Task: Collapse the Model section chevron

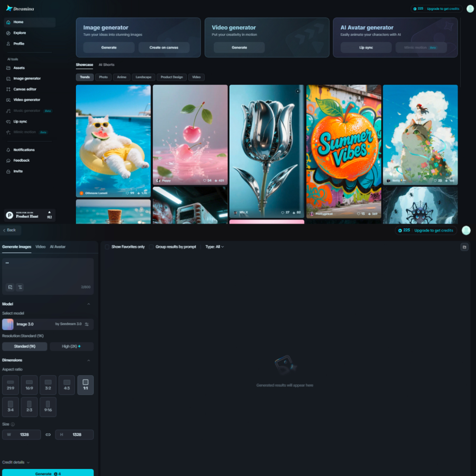Action: 89,304
